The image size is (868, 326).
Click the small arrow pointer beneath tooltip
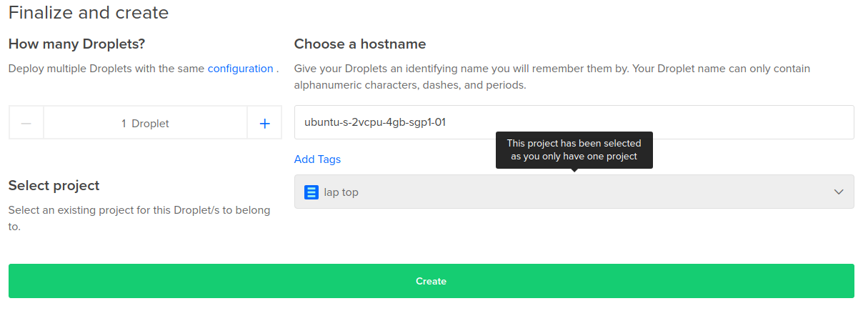point(574,170)
